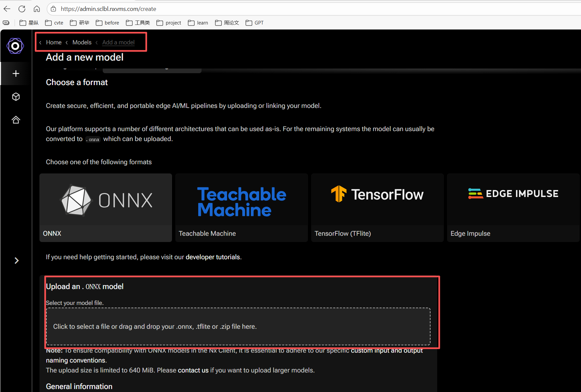Expand the sidebar with chevron arrow
The height and width of the screenshot is (392, 581).
coord(17,261)
